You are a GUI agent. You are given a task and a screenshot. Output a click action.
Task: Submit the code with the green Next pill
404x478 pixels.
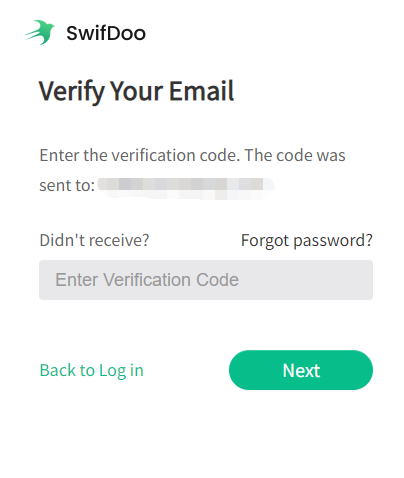pyautogui.click(x=301, y=370)
